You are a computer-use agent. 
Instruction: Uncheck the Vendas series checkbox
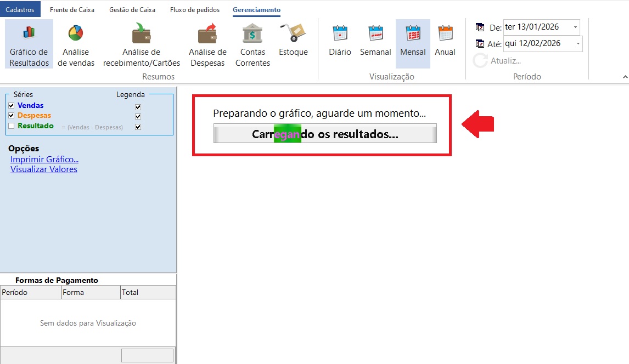[12, 106]
